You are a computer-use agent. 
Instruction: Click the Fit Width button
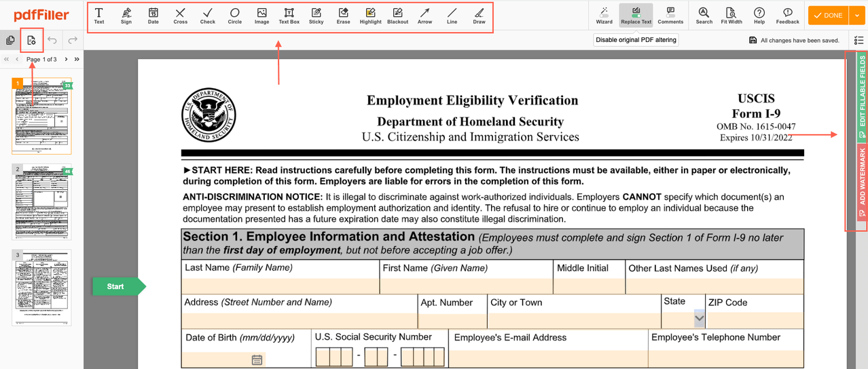(731, 16)
